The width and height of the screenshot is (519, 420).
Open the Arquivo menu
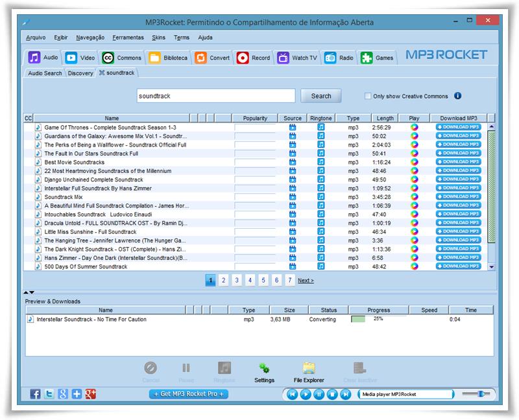point(36,38)
